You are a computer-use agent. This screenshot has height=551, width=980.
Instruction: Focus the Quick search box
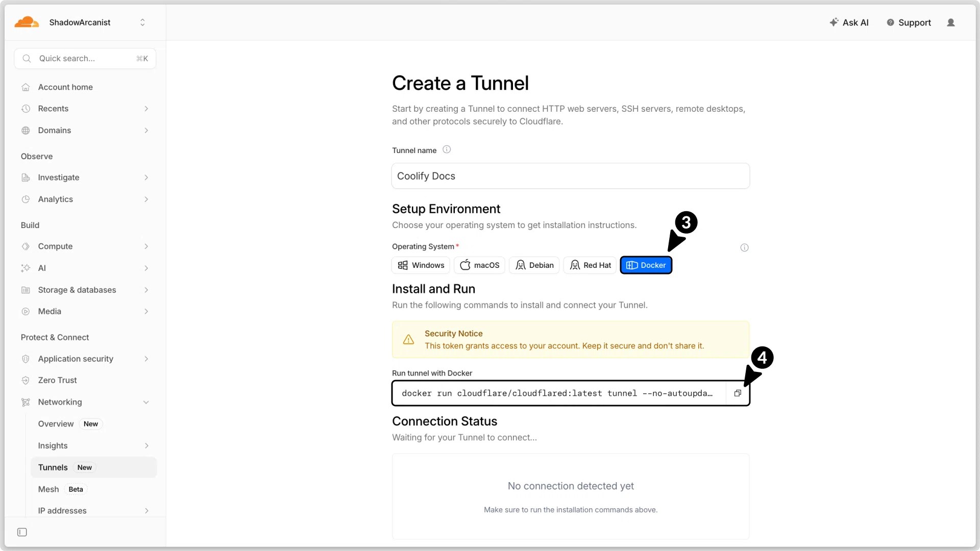[x=85, y=59]
